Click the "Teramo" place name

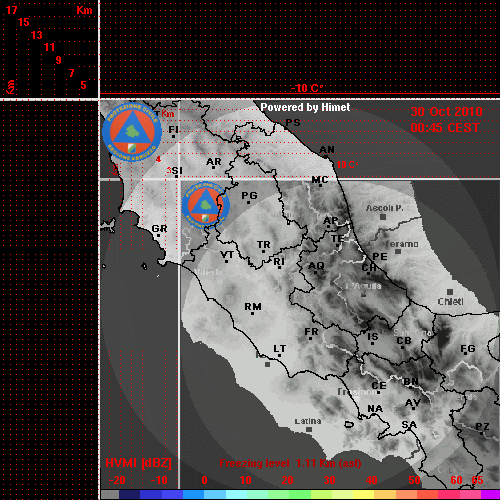tap(402, 244)
